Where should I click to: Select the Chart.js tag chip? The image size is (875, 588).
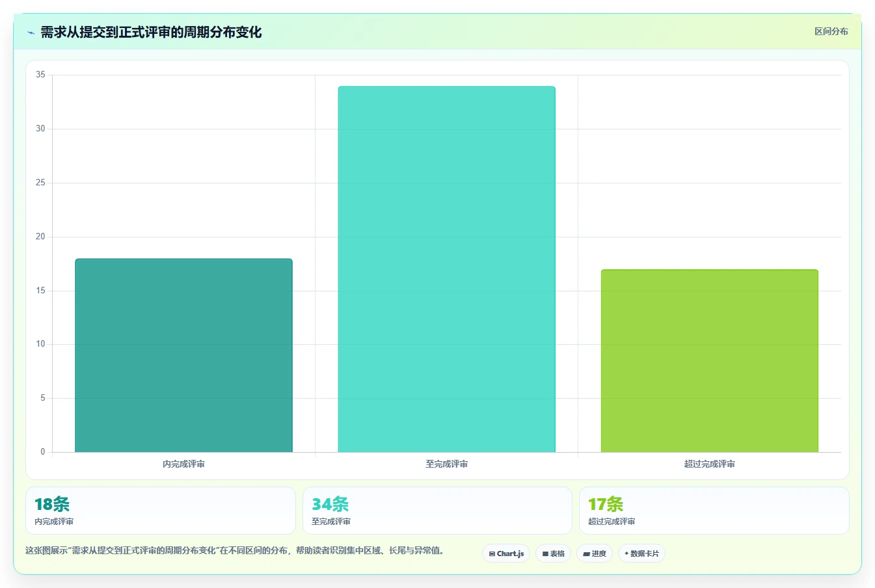(506, 554)
